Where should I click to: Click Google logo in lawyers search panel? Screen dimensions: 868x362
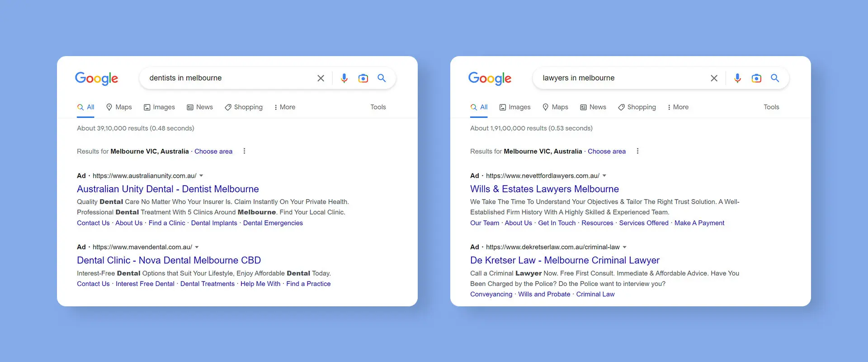pyautogui.click(x=490, y=78)
